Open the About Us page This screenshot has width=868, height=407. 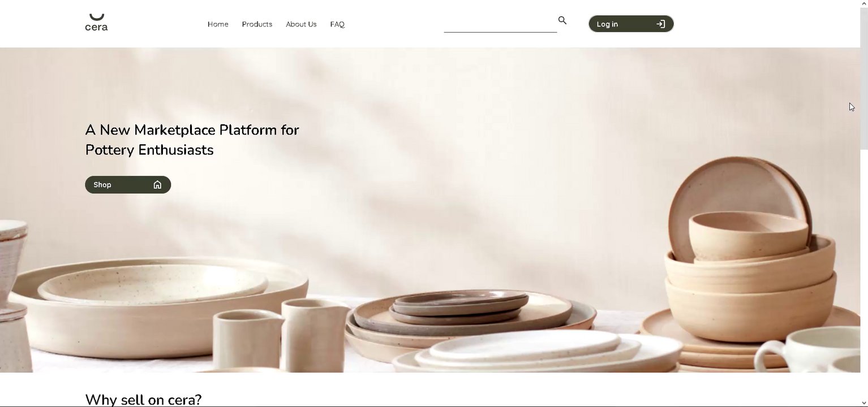[x=301, y=24]
